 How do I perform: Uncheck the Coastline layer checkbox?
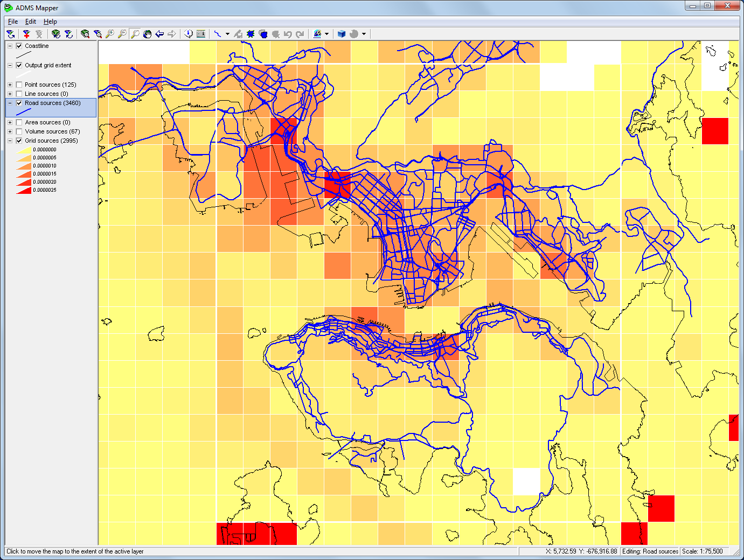(x=19, y=46)
